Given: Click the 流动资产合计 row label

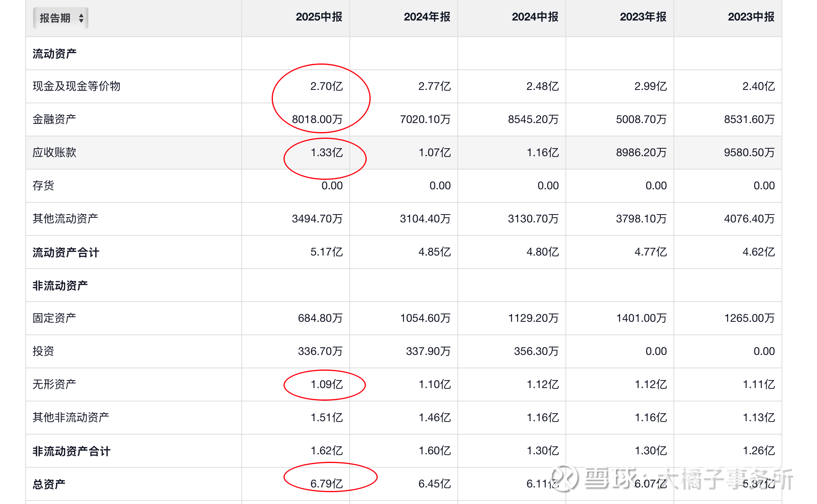Looking at the screenshot, I should pos(65,252).
